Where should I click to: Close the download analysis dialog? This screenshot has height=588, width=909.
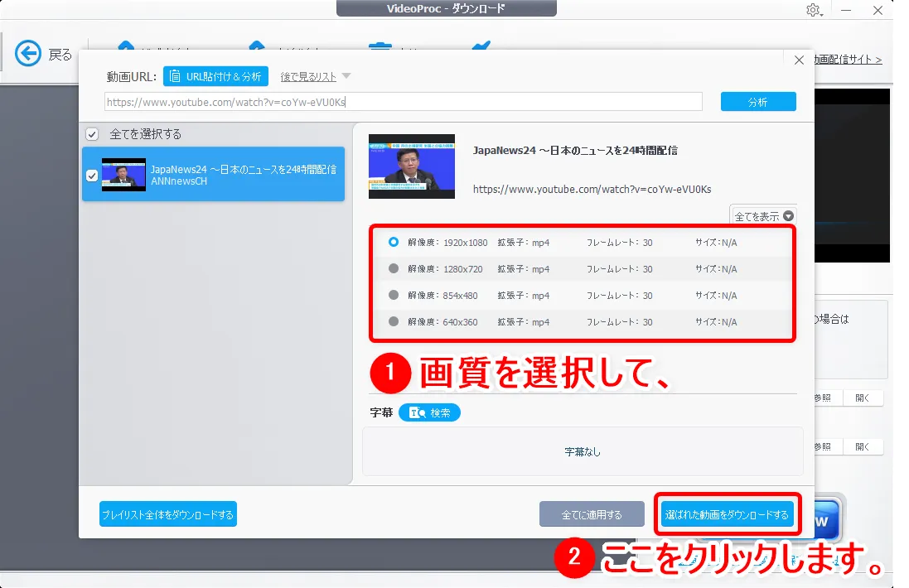(x=799, y=60)
